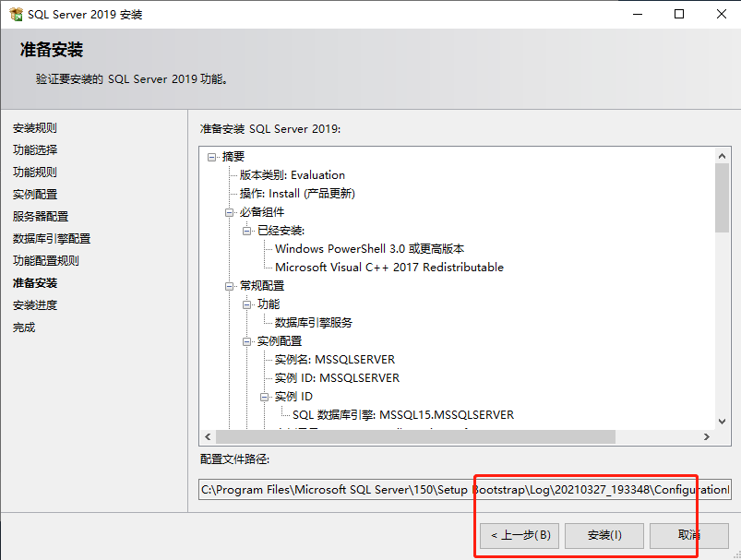Select the 实例名: MSSQLSERVER row
Viewport: 741px width, 560px height.
point(335,360)
